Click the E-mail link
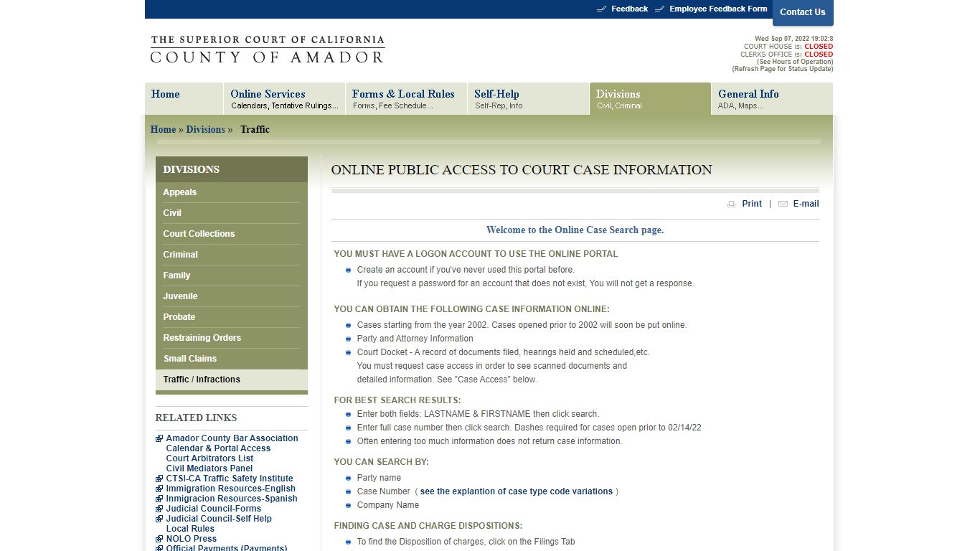Image resolution: width=980 pixels, height=551 pixels. pos(806,204)
